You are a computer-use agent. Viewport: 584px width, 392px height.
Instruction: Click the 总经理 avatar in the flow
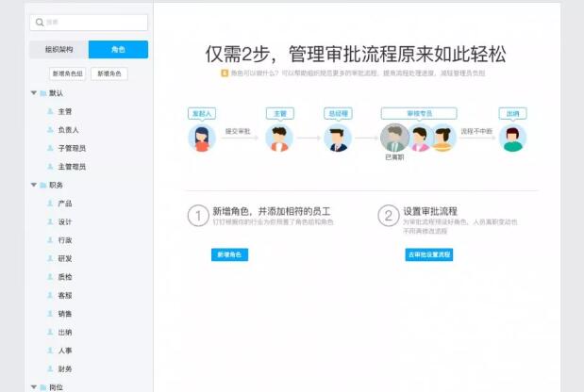[337, 139]
